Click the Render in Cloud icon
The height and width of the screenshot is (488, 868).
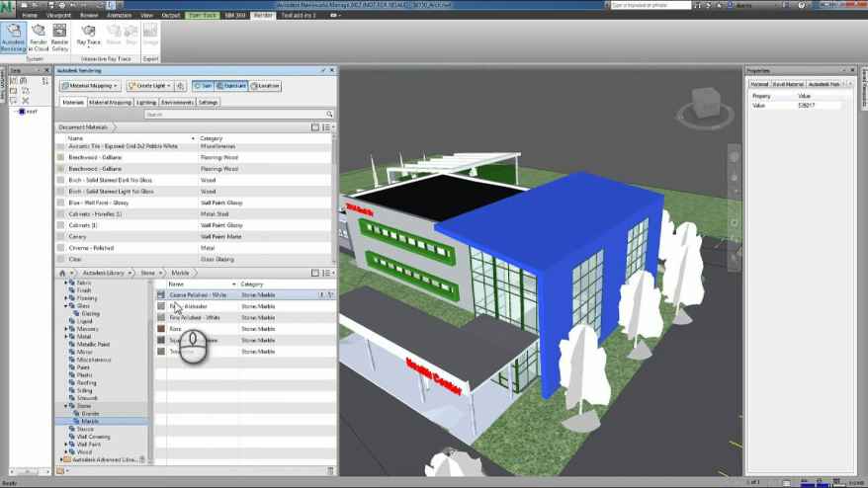(x=40, y=37)
